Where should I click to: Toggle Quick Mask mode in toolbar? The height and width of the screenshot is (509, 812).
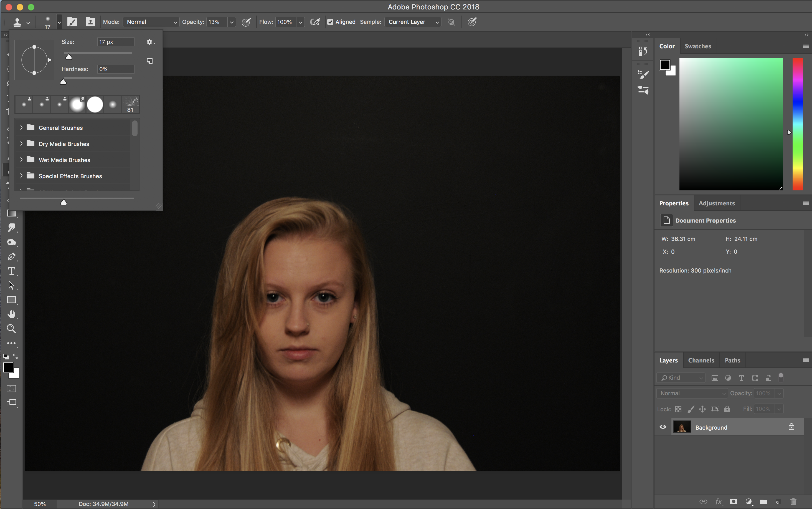tap(11, 389)
